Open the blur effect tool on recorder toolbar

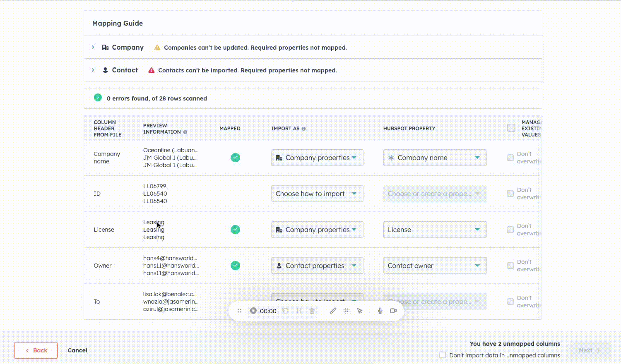pyautogui.click(x=347, y=311)
